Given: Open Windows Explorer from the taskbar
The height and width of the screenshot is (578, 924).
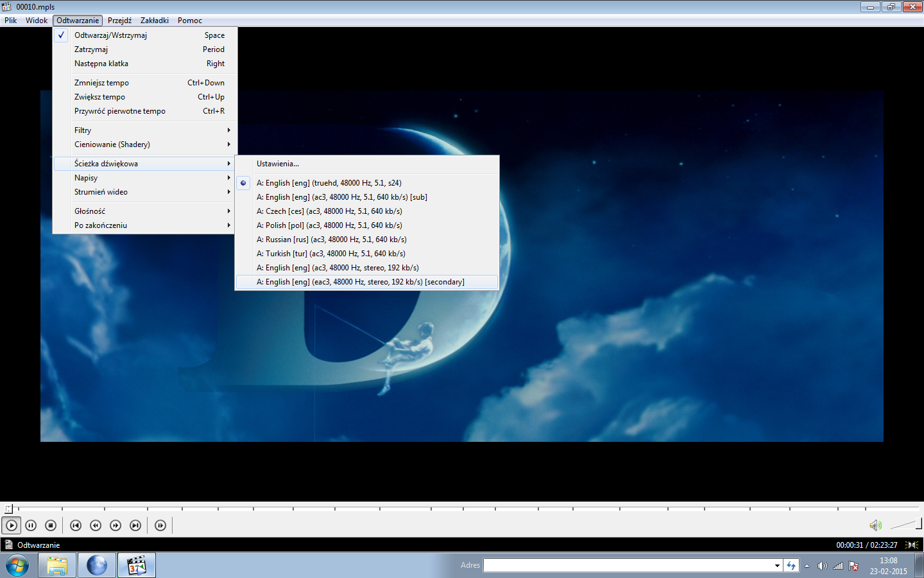Looking at the screenshot, I should tap(57, 566).
